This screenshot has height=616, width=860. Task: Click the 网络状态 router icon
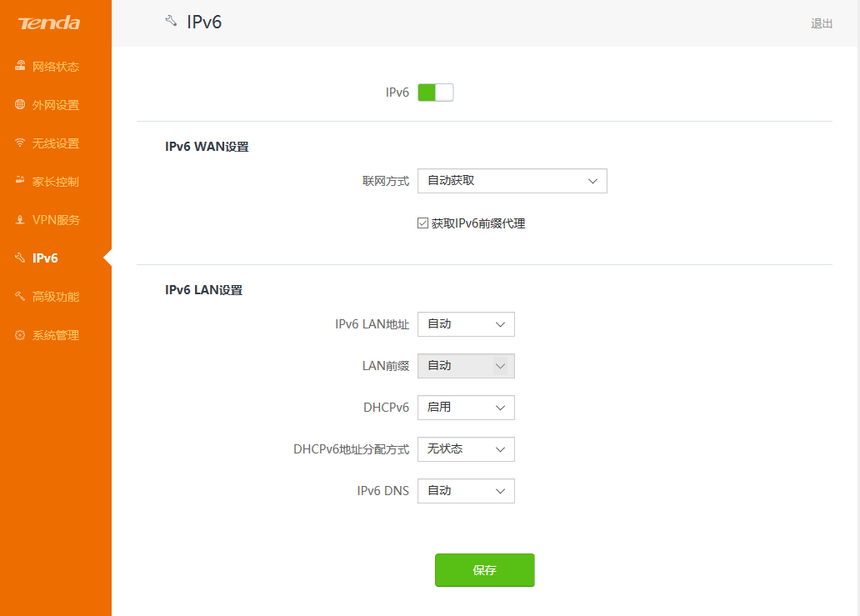(20, 66)
